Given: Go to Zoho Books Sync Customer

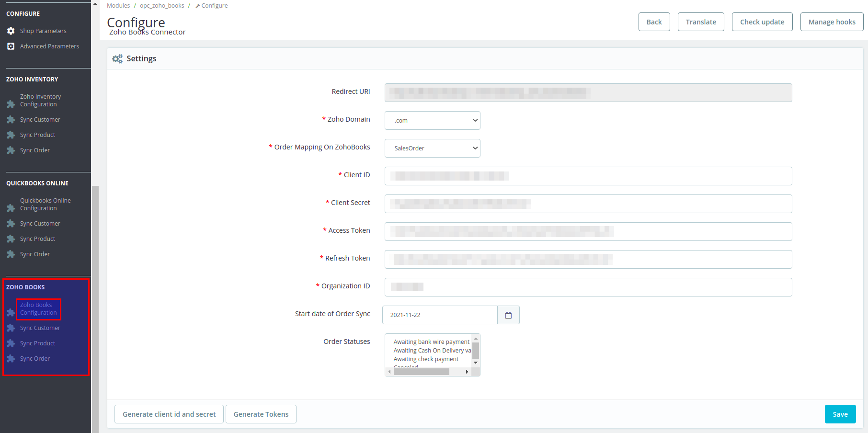Looking at the screenshot, I should click(x=40, y=328).
